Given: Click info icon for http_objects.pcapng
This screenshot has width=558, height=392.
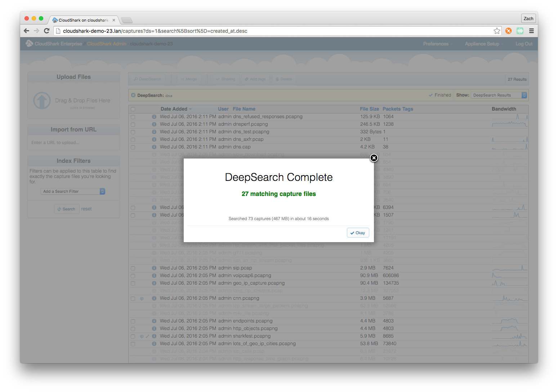Looking at the screenshot, I should point(154,329).
